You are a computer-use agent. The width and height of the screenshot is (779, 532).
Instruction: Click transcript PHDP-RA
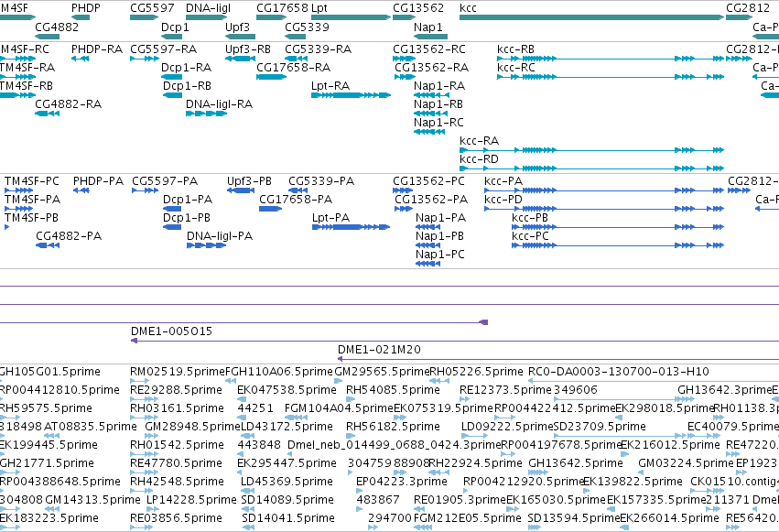pyautogui.click(x=81, y=59)
